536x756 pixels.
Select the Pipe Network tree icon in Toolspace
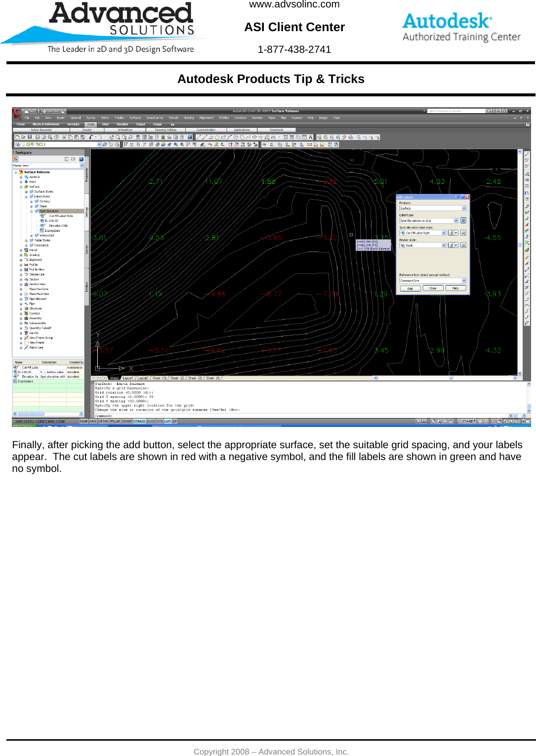click(x=26, y=299)
